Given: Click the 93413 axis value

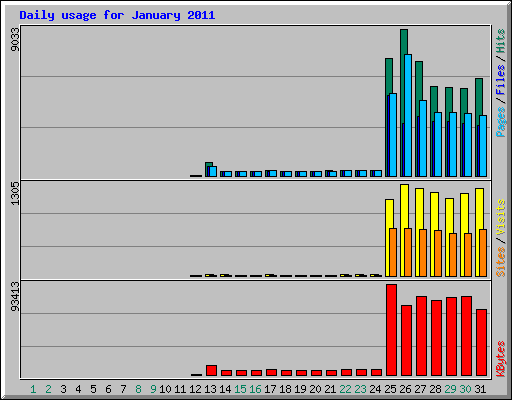Looking at the screenshot, I should point(15,297).
